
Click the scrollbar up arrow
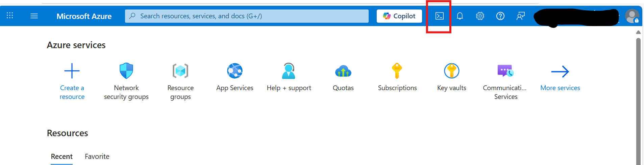click(638, 32)
